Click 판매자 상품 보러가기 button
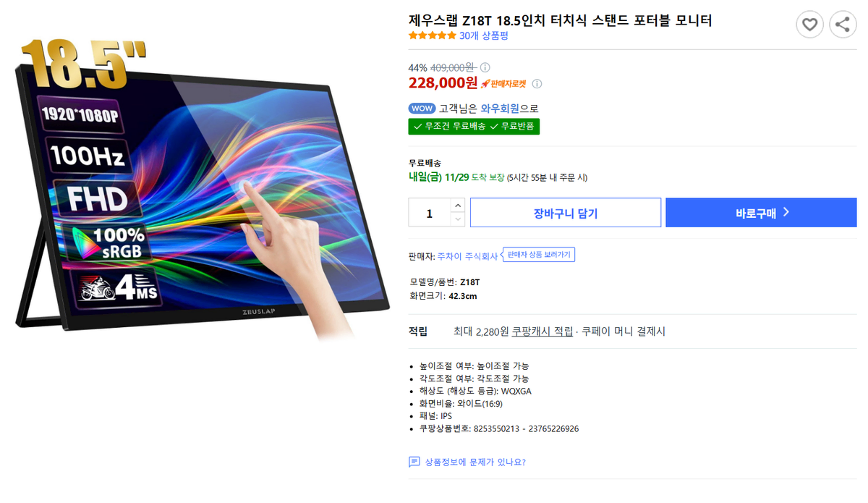868x503 pixels. 539,255
